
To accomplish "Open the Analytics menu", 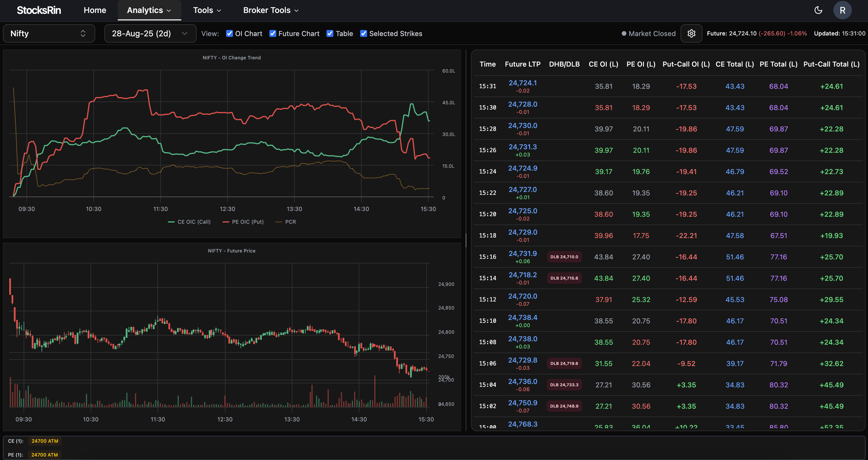I will (x=149, y=10).
